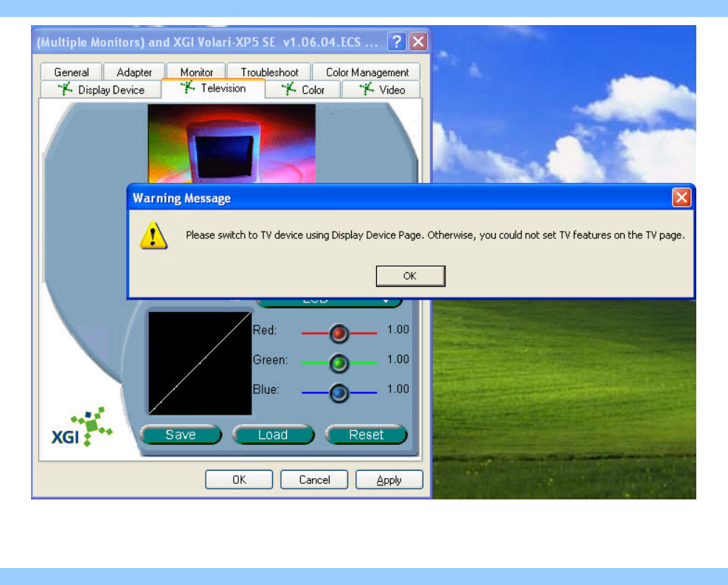Viewport: 728px width, 585px height.
Task: Click the warning message text
Action: pyautogui.click(x=435, y=235)
